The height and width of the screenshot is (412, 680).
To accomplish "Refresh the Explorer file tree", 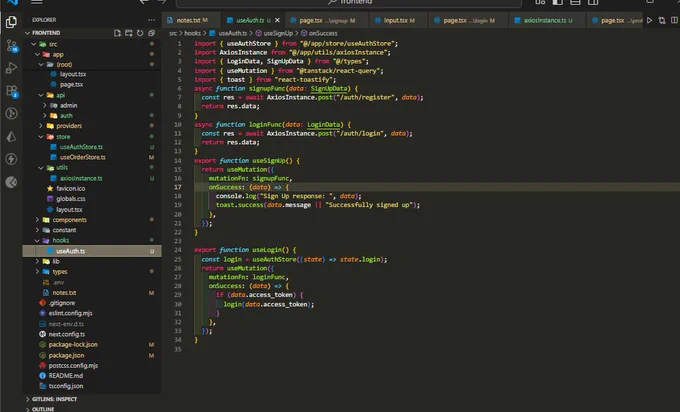I will click(x=140, y=33).
